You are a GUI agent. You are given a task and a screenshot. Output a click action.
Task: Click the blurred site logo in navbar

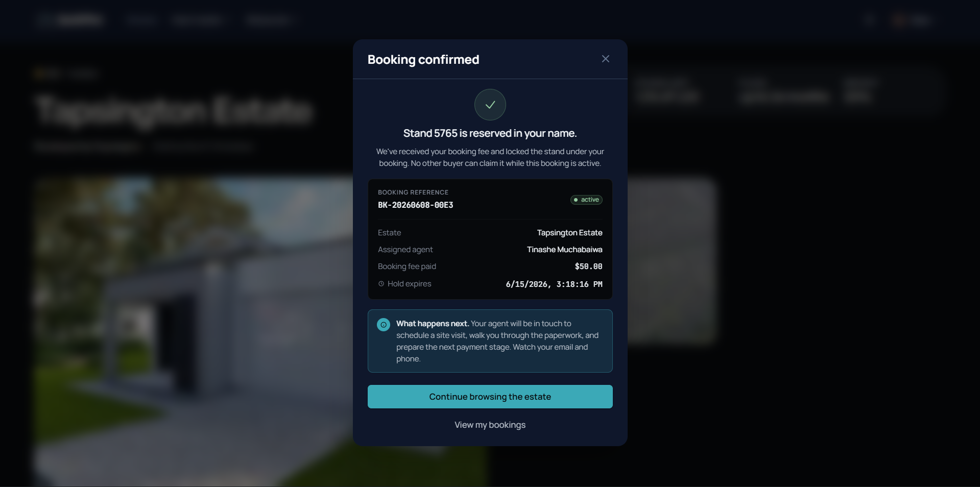[x=70, y=20]
